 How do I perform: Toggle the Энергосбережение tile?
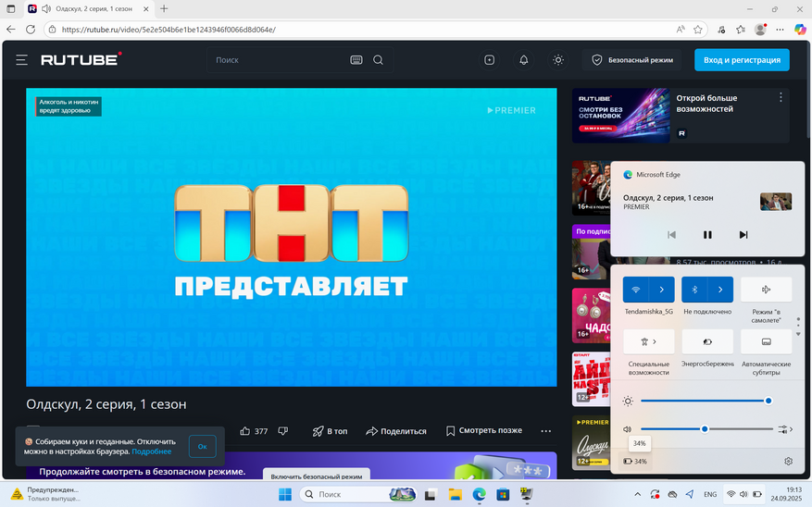(x=707, y=342)
